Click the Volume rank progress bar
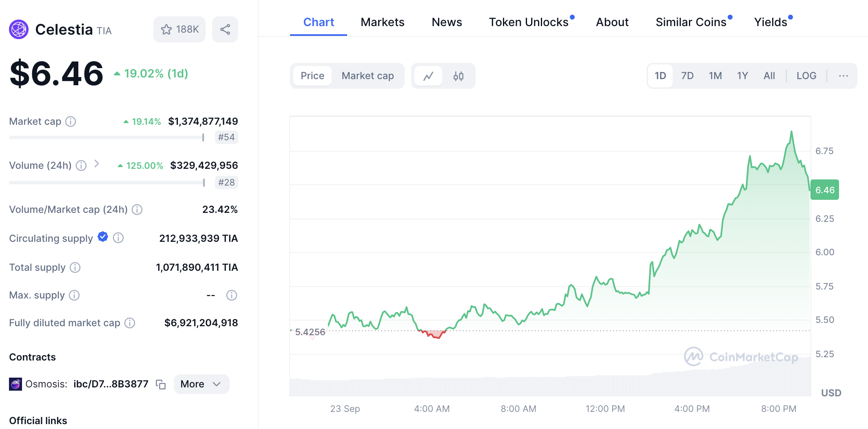Viewport: 868px width, 429px height. (106, 183)
